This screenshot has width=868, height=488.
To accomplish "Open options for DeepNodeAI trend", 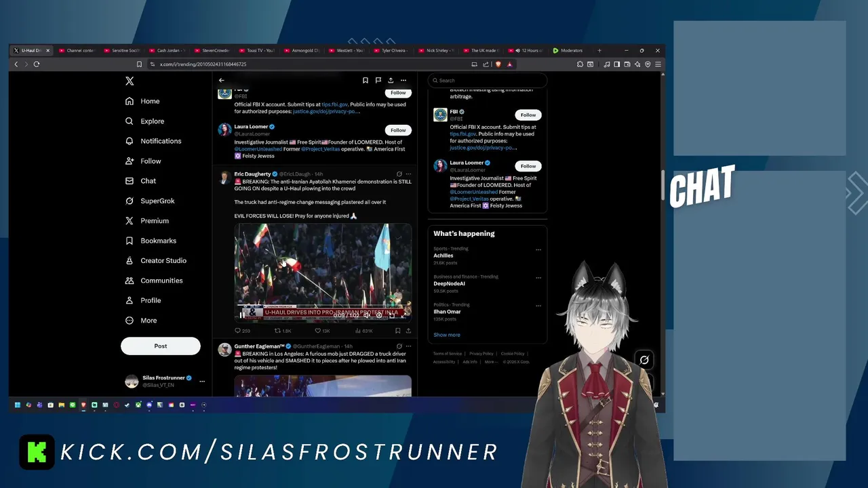I will (x=538, y=277).
